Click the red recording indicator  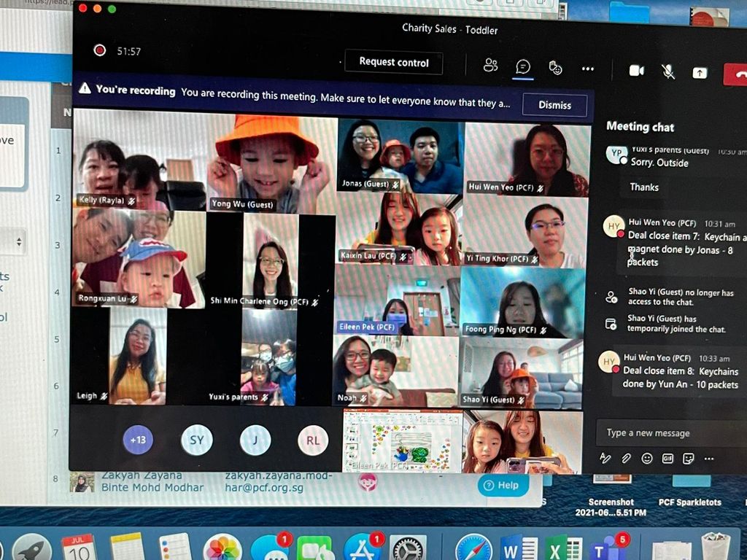[x=99, y=50]
